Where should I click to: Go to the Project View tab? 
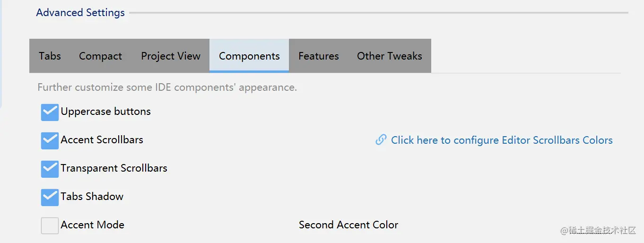point(171,56)
